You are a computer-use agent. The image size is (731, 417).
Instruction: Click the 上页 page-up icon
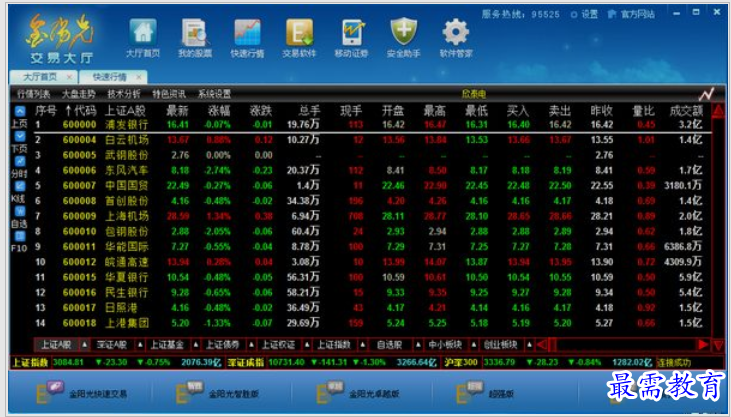(x=20, y=111)
